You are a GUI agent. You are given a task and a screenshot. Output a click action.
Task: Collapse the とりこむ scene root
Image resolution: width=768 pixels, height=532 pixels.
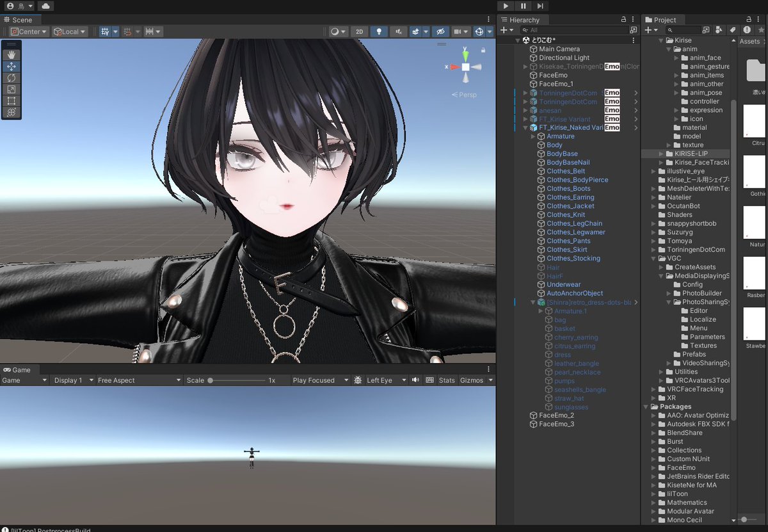tap(518, 40)
